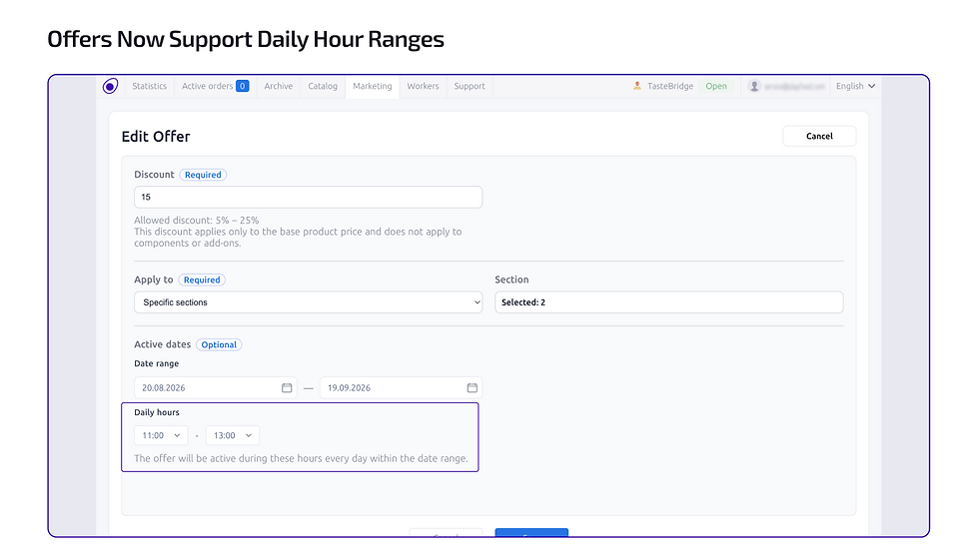Open the Workers tab
This screenshot has width=979, height=560.
click(423, 86)
